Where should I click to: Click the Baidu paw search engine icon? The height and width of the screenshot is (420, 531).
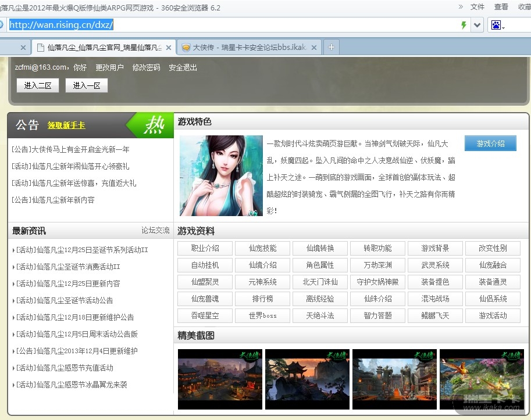click(496, 25)
